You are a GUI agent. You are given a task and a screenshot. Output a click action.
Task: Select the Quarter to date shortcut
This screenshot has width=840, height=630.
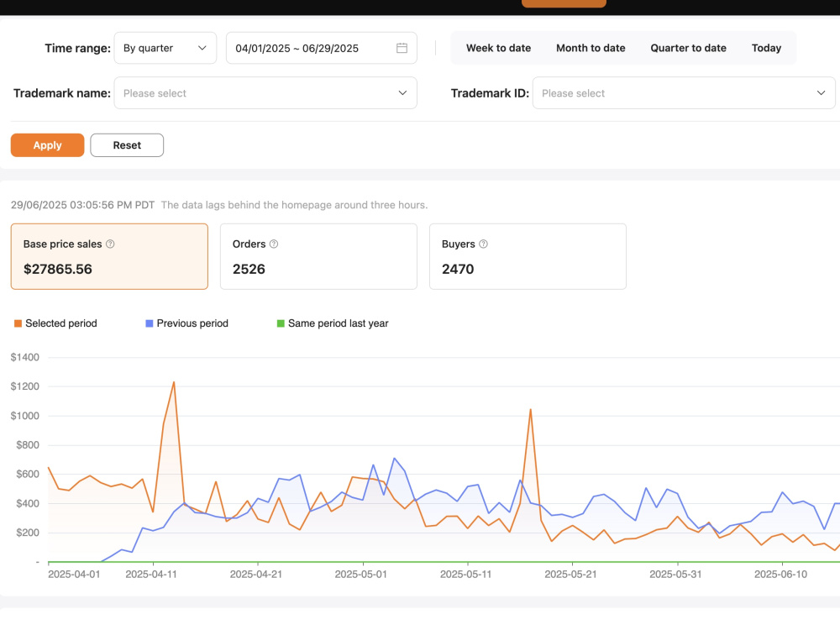[689, 48]
